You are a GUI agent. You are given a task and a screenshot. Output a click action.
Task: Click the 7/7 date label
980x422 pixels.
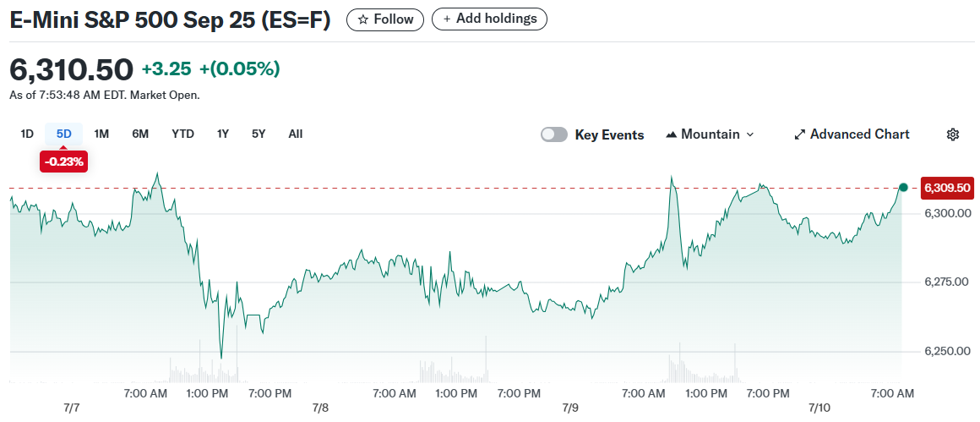tap(72, 408)
